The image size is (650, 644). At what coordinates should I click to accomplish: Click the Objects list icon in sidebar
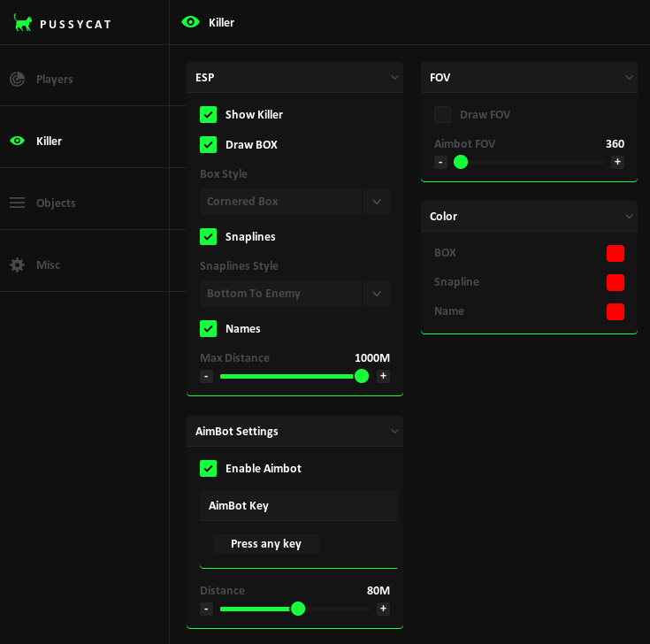pyautogui.click(x=17, y=203)
